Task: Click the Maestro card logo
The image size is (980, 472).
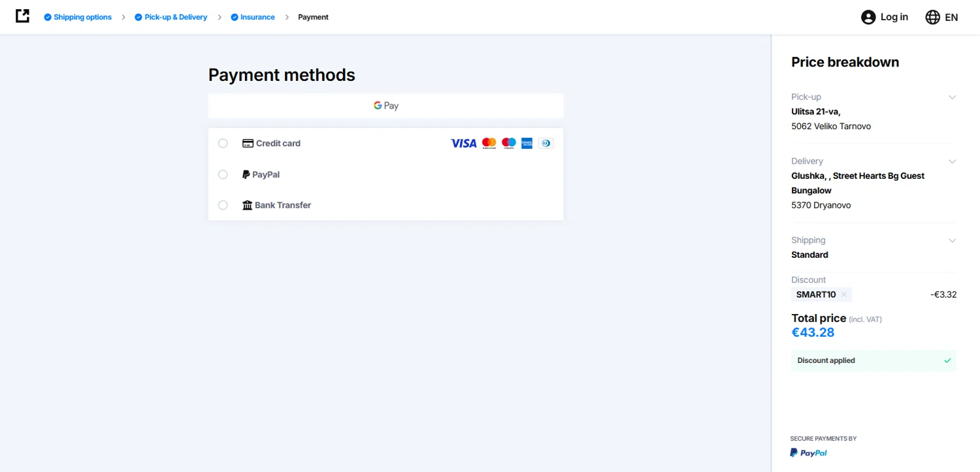Action: (509, 143)
